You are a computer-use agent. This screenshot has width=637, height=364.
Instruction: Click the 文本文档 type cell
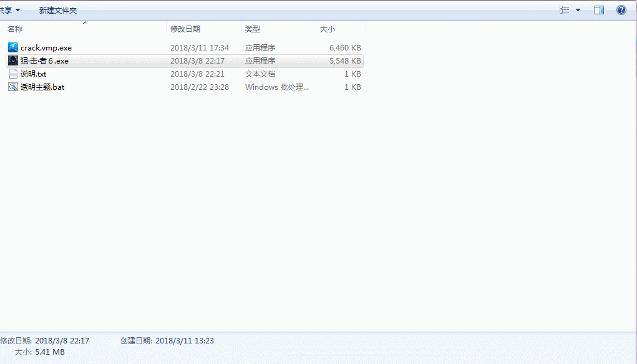point(260,74)
